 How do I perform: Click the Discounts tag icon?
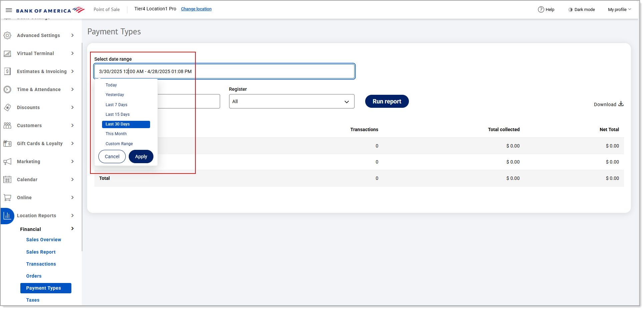[7, 107]
